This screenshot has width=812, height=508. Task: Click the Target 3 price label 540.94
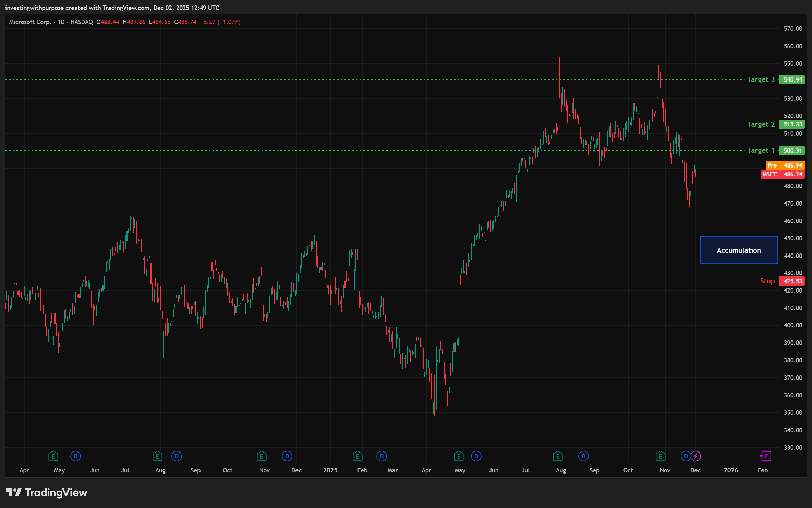click(x=792, y=80)
